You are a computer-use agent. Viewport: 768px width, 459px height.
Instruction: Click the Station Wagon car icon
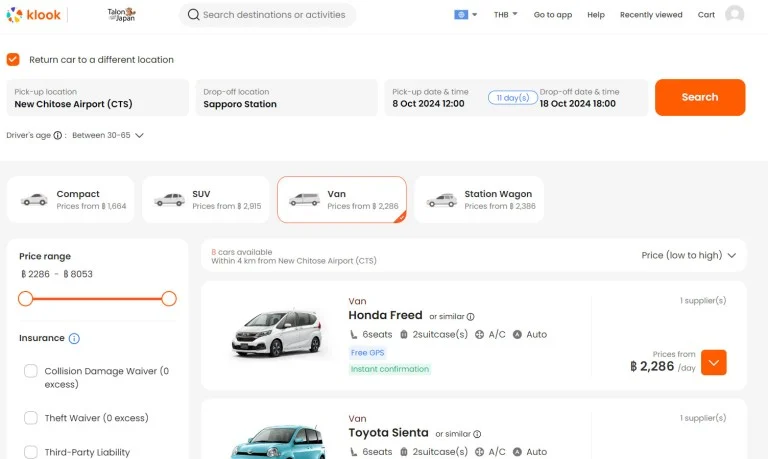point(441,200)
